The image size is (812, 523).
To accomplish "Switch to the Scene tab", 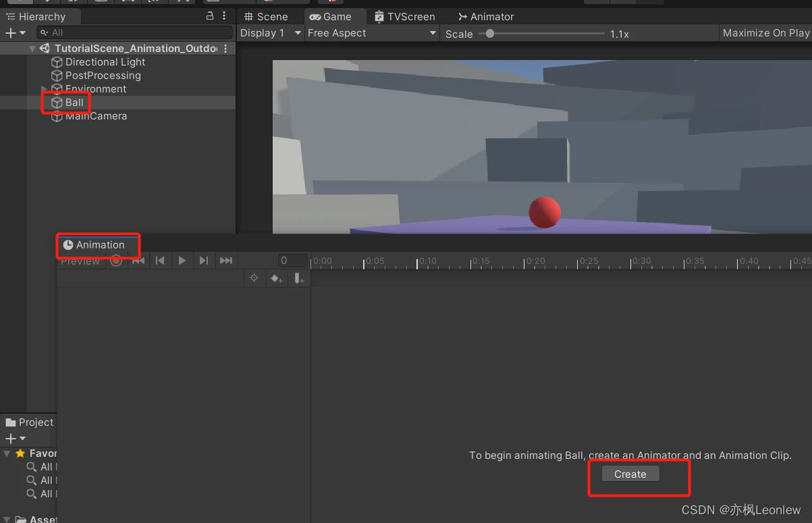I will pos(266,16).
